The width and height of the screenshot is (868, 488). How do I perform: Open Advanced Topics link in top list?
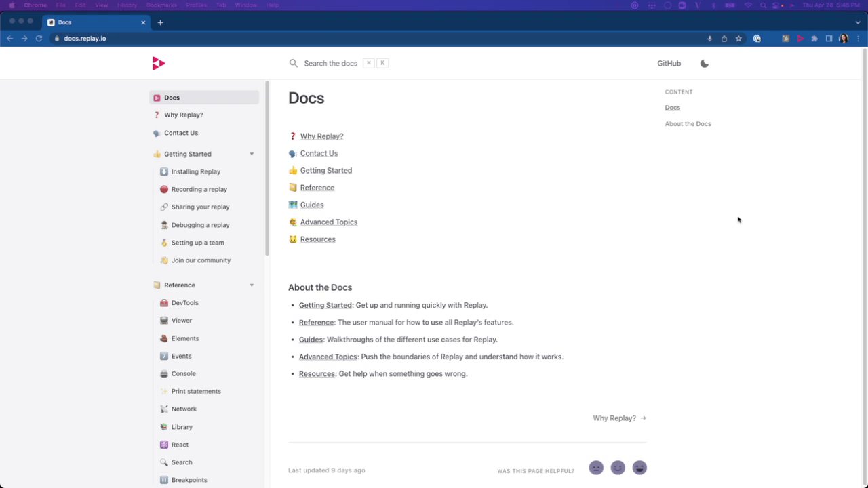(x=329, y=222)
